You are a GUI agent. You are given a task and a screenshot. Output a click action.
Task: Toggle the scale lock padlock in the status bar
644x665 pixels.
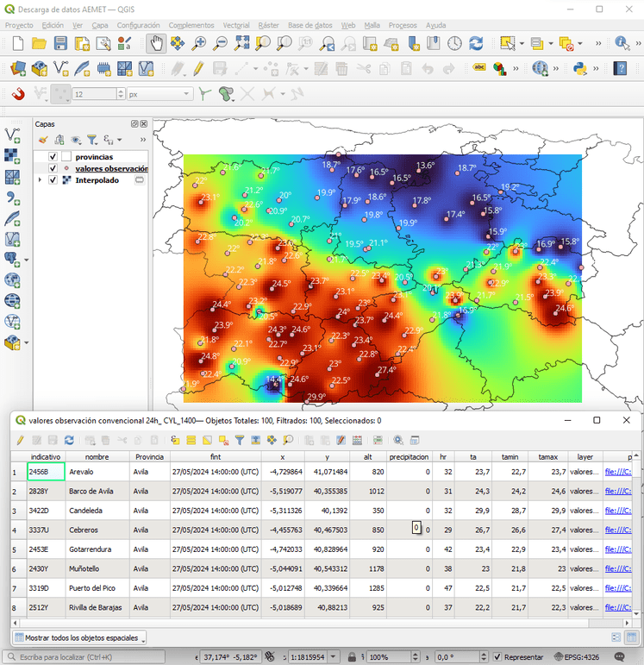click(352, 657)
